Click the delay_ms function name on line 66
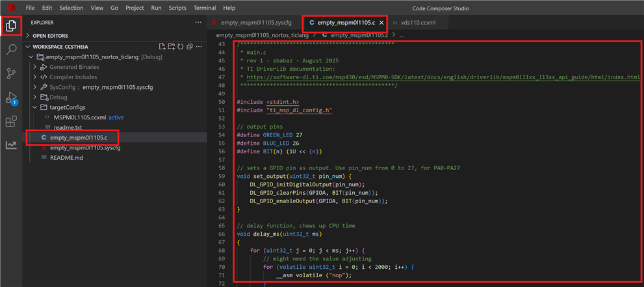 [x=266, y=234]
